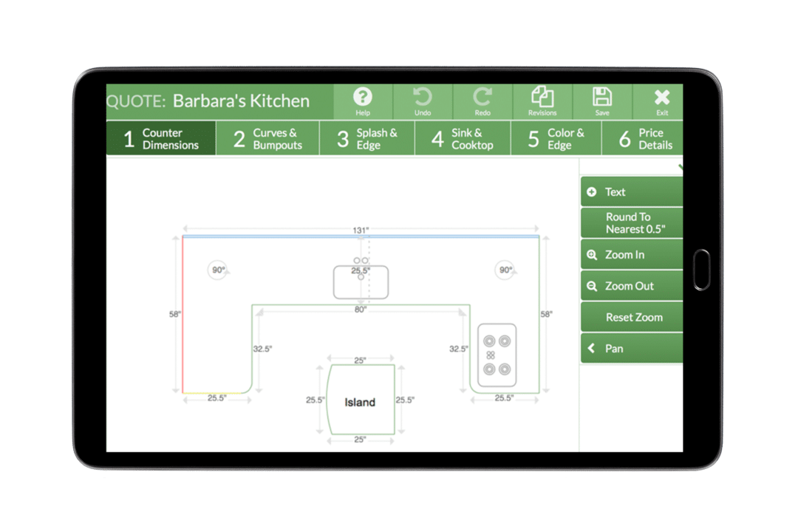Click the magnifier-plus icon on Zoom In

592,254
